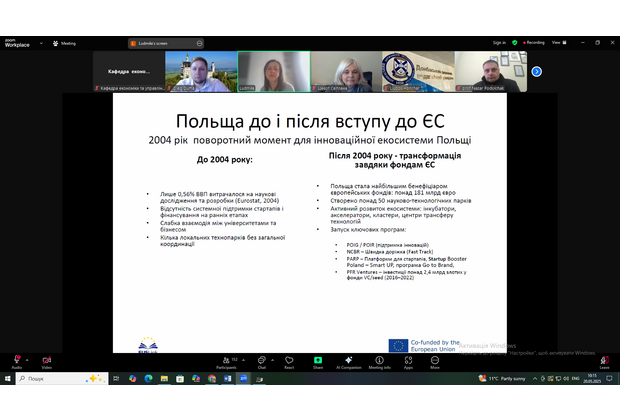The width and height of the screenshot is (620, 420).
Task: Open the Apps icon in meeting toolbar
Action: (x=409, y=360)
